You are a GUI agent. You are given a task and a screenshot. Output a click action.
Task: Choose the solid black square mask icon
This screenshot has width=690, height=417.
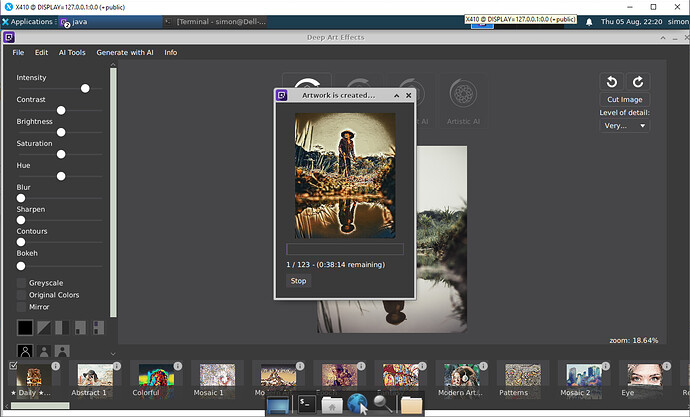(25, 327)
